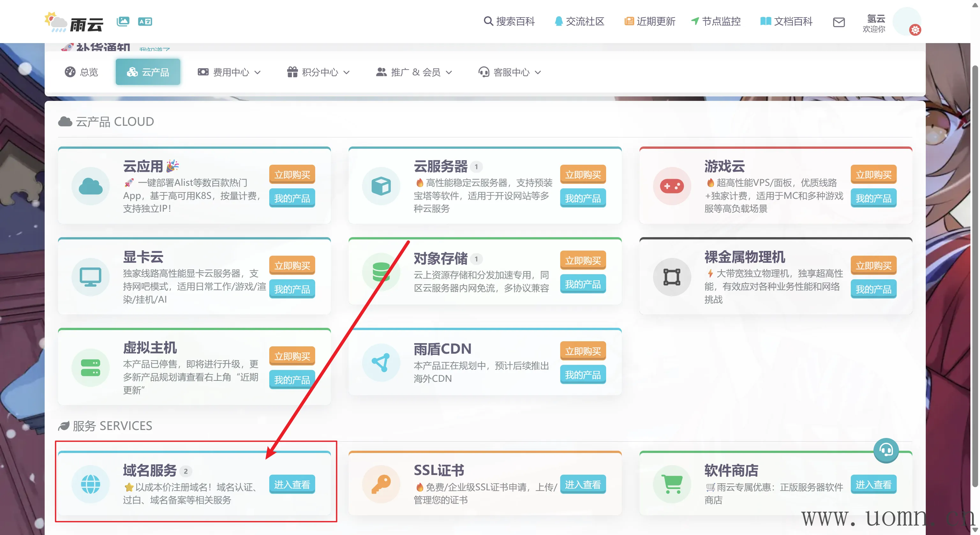Click the 软件商店 shopping cart icon
The image size is (980, 535).
point(672,484)
